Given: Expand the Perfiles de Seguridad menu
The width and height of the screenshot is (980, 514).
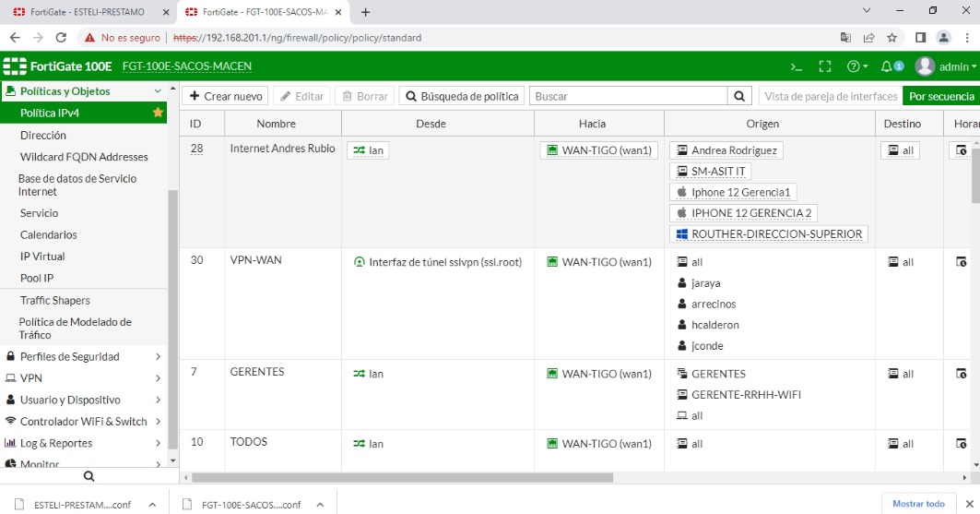Looking at the screenshot, I should (x=83, y=356).
